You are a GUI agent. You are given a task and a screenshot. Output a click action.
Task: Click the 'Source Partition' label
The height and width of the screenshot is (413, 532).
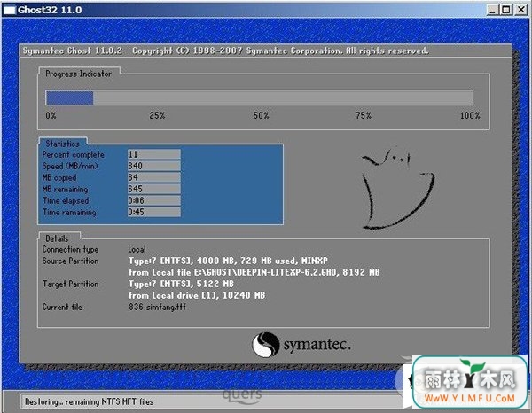[70, 261]
